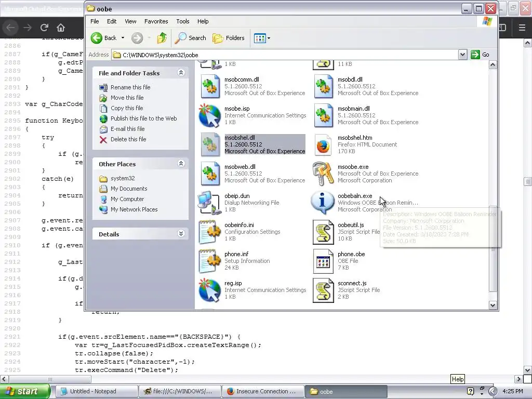Select the phone.inf setup icon

pos(210,261)
